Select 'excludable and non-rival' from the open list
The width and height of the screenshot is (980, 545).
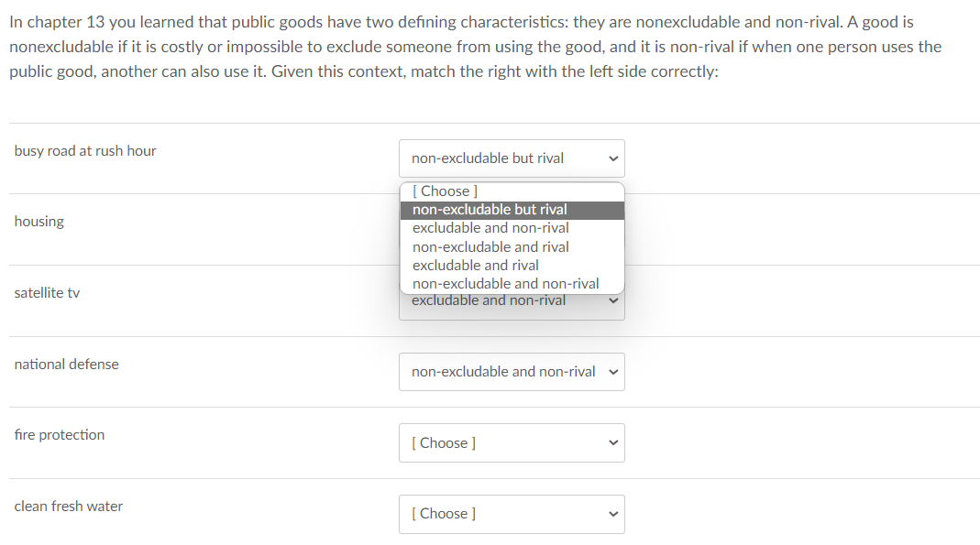(488, 227)
